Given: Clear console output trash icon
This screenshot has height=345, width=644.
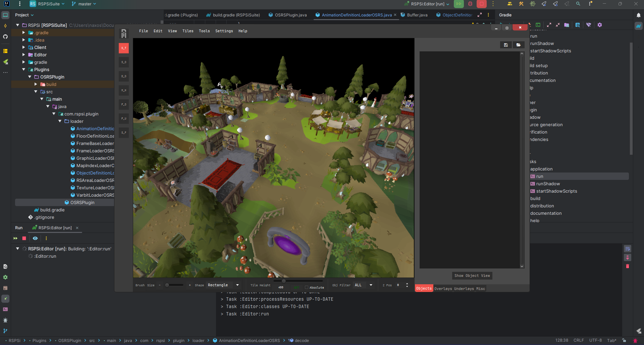Looking at the screenshot, I should pyautogui.click(x=628, y=266).
